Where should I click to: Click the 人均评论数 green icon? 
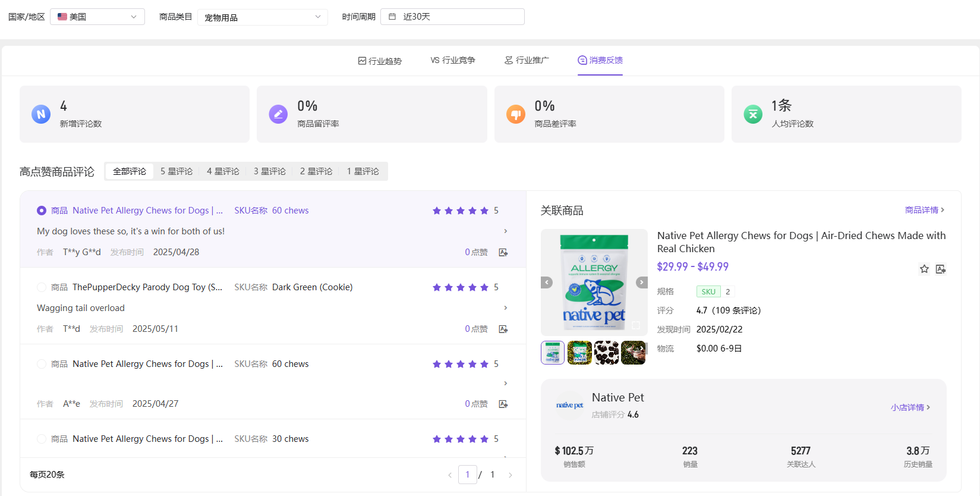pyautogui.click(x=753, y=114)
